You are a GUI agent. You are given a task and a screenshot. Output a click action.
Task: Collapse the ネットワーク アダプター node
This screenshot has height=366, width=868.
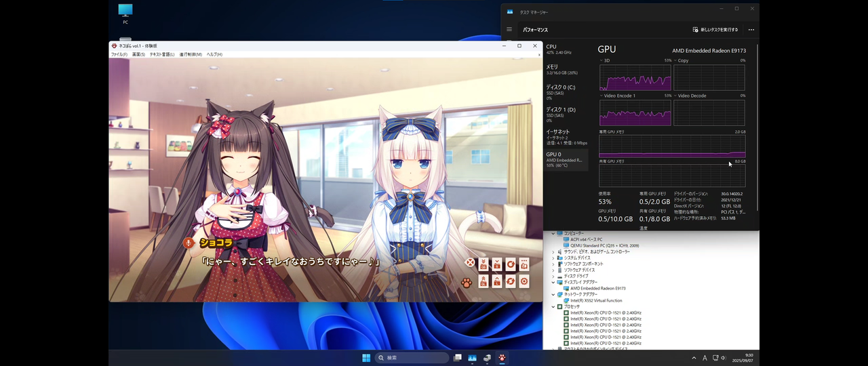(x=553, y=294)
